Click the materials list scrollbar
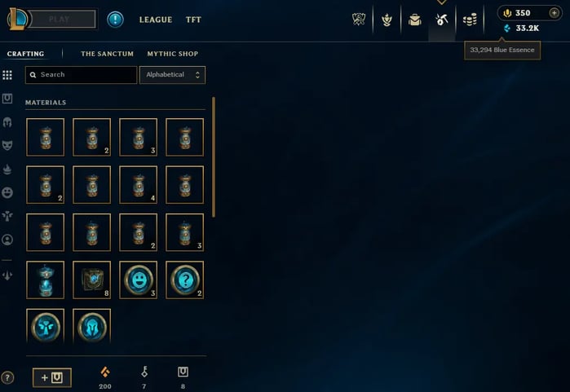570x392 pixels. 214,157
